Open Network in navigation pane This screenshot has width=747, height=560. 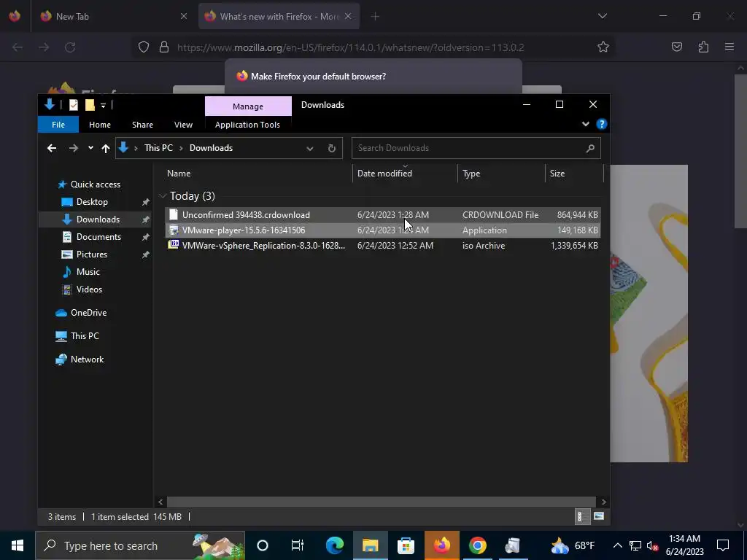[87, 359]
